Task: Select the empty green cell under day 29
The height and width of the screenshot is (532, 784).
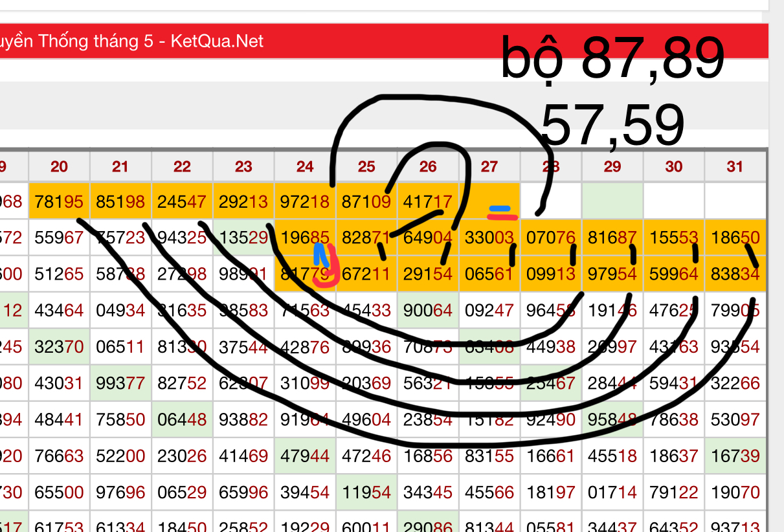Action: click(612, 201)
